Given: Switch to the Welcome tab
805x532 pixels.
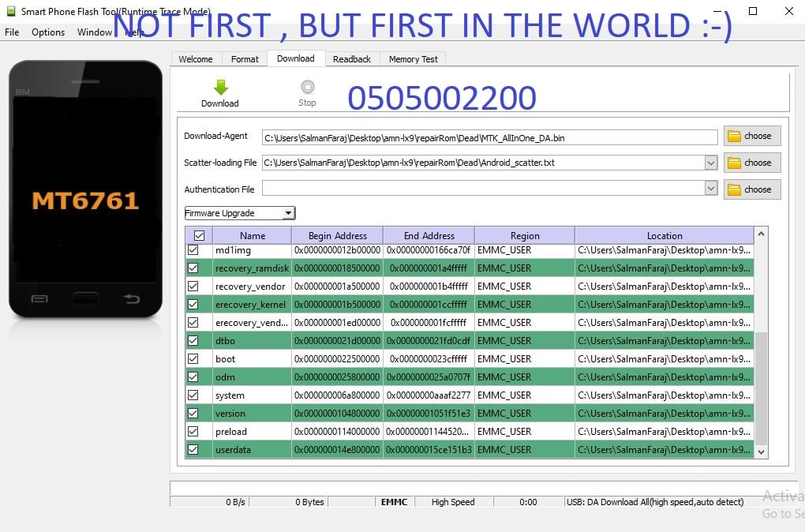Looking at the screenshot, I should point(196,59).
